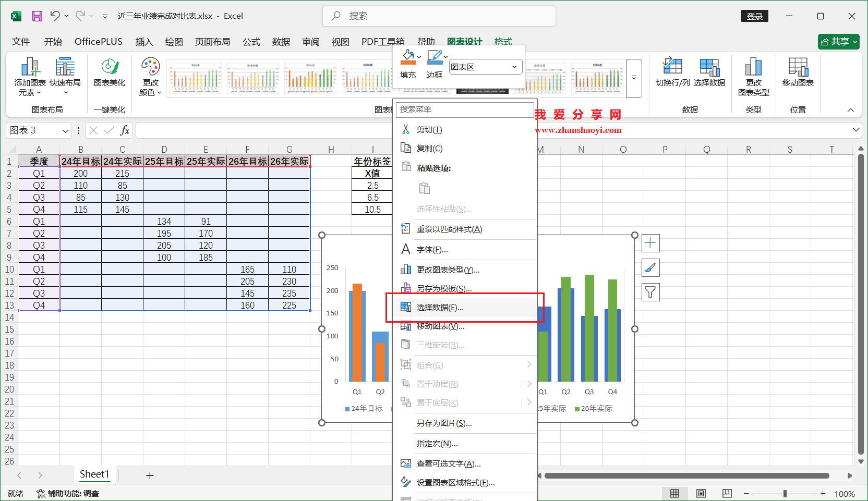Click Move Chart (移动图表) ribbon icon
Image resolution: width=868 pixels, height=501 pixels.
[x=798, y=72]
